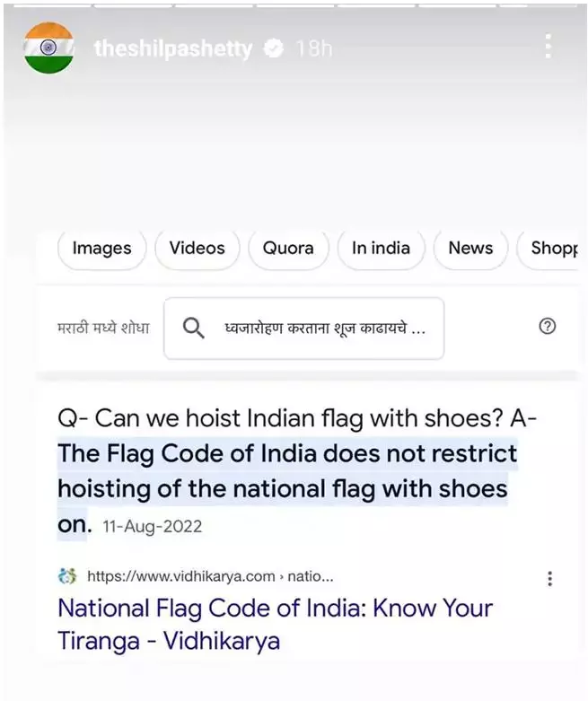Open story options three-dot menu
Viewport: 588px width, 701px height.
548,47
